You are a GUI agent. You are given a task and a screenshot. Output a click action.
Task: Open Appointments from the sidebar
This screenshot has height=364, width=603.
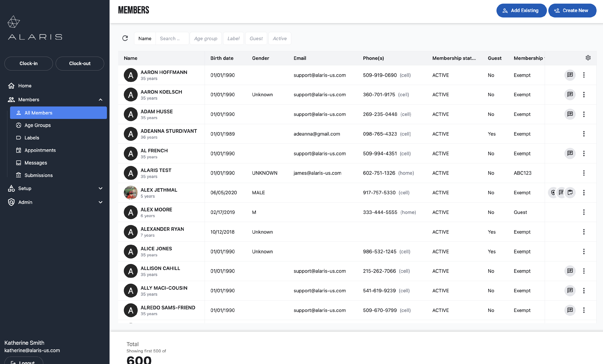click(x=40, y=150)
